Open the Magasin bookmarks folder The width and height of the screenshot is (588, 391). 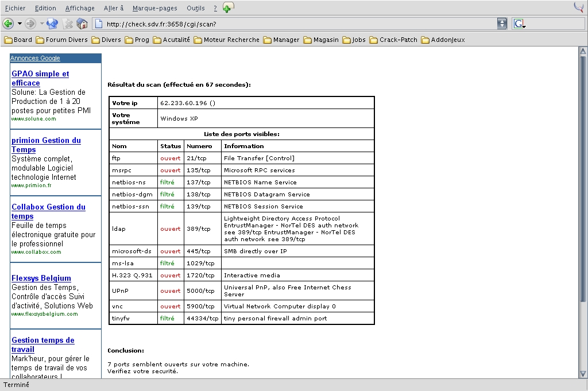(321, 40)
